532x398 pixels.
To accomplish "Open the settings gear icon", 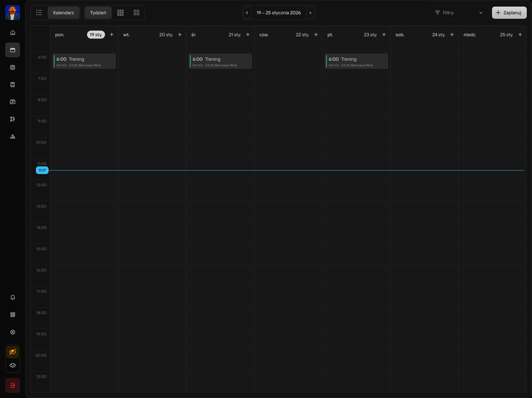I will tap(13, 332).
